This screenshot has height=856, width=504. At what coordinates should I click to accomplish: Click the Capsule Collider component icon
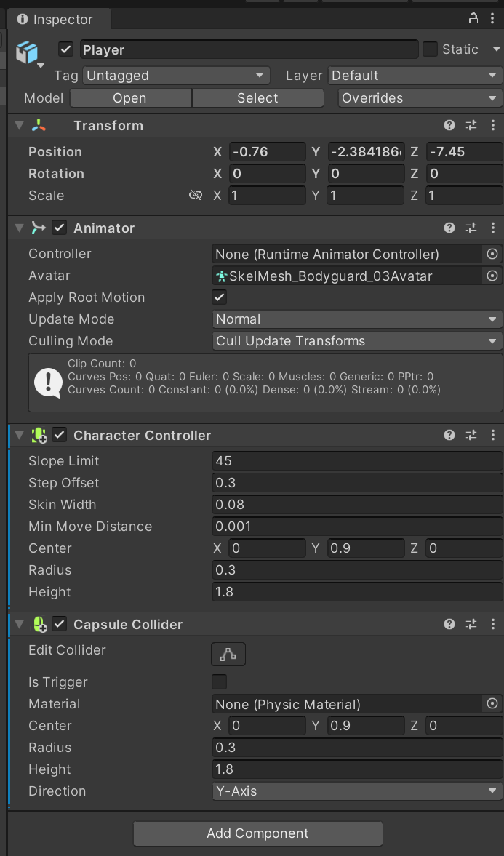(39, 624)
